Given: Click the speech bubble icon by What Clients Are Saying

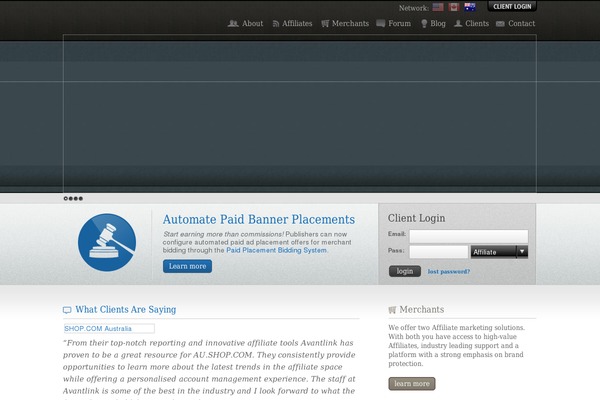Looking at the screenshot, I should click(x=67, y=310).
